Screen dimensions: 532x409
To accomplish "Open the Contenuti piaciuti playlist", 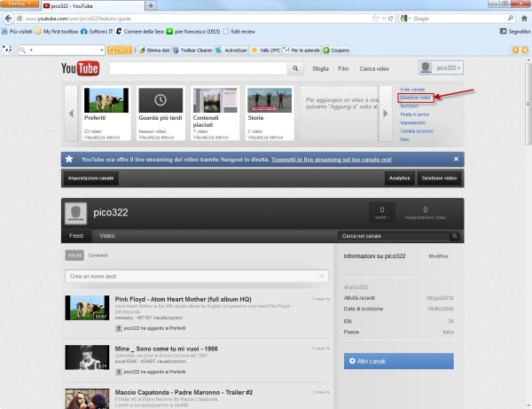I will pos(215,100).
